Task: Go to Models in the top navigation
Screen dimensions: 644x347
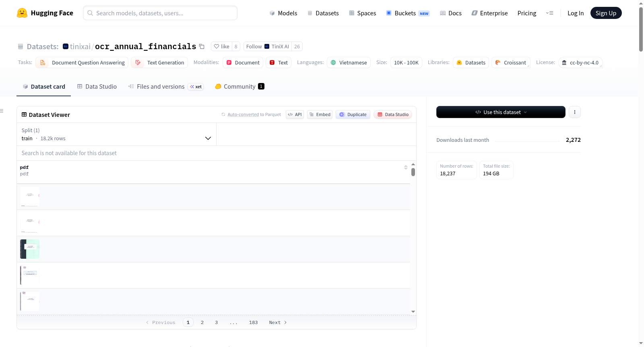Action: (x=283, y=13)
